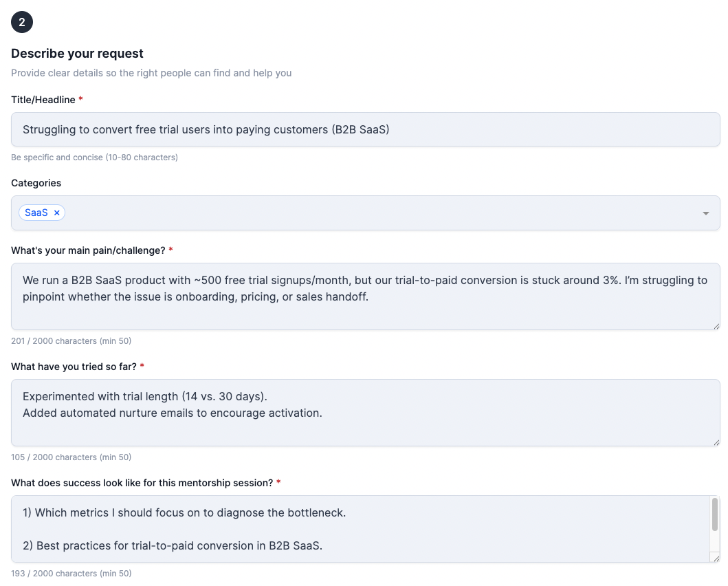Click resize handle of 'tried so far' textarea
This screenshot has height=586, width=728.
[x=716, y=442]
